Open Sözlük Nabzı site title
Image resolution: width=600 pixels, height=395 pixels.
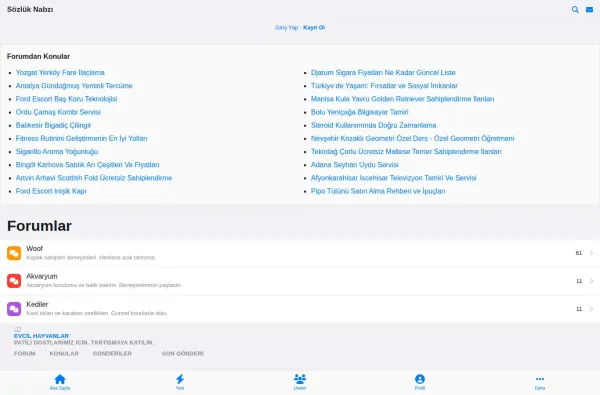[30, 10]
